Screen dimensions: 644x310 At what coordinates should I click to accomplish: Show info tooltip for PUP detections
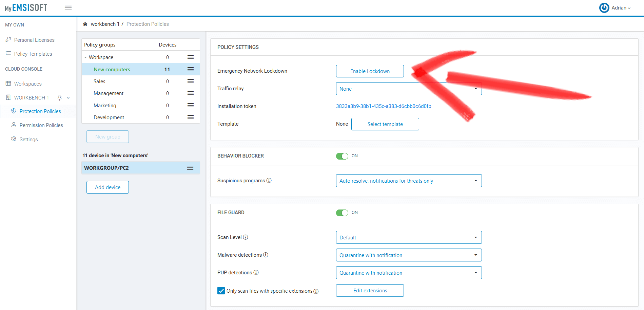pos(256,273)
